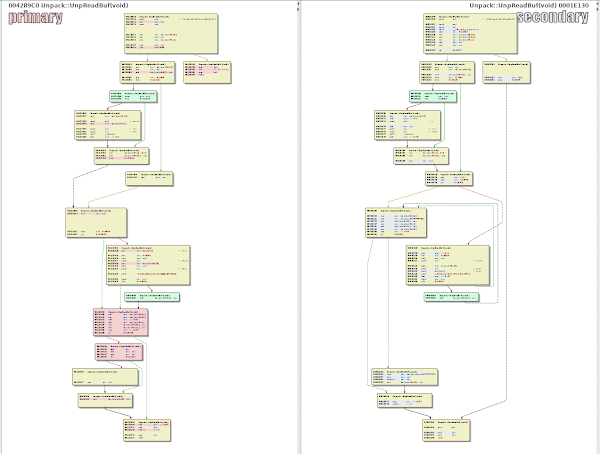Select the lower green node in primary graph
The width and height of the screenshot is (600, 454).
tap(151, 297)
